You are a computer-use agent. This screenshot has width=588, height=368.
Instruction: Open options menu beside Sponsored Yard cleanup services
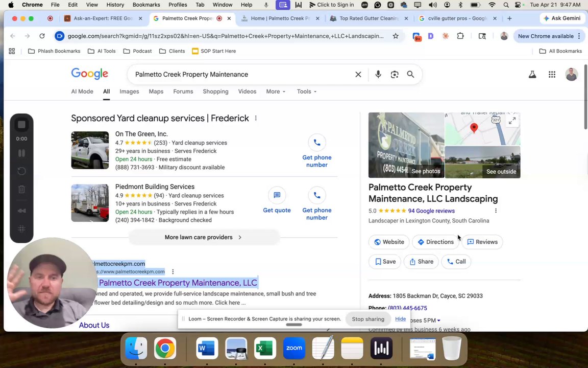point(256,118)
